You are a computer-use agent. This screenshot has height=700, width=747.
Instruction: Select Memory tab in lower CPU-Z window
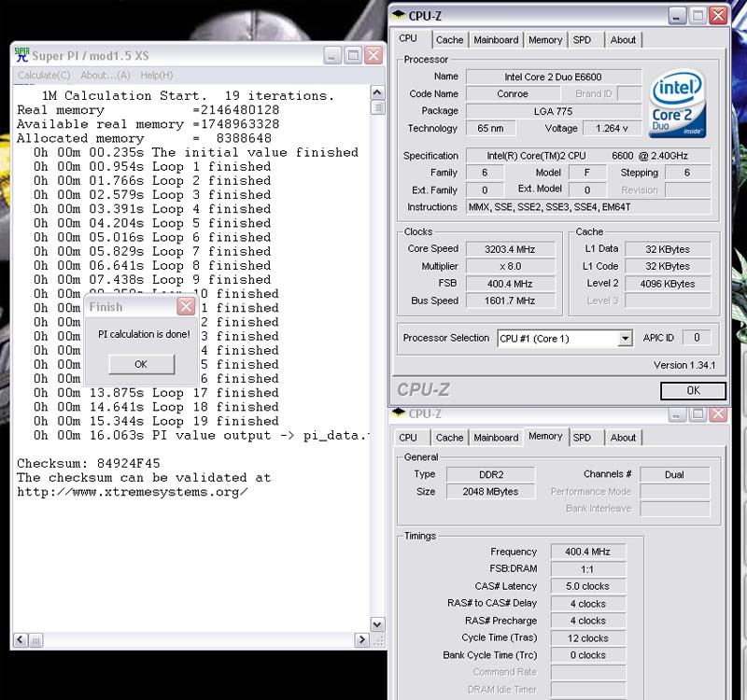pyautogui.click(x=545, y=436)
